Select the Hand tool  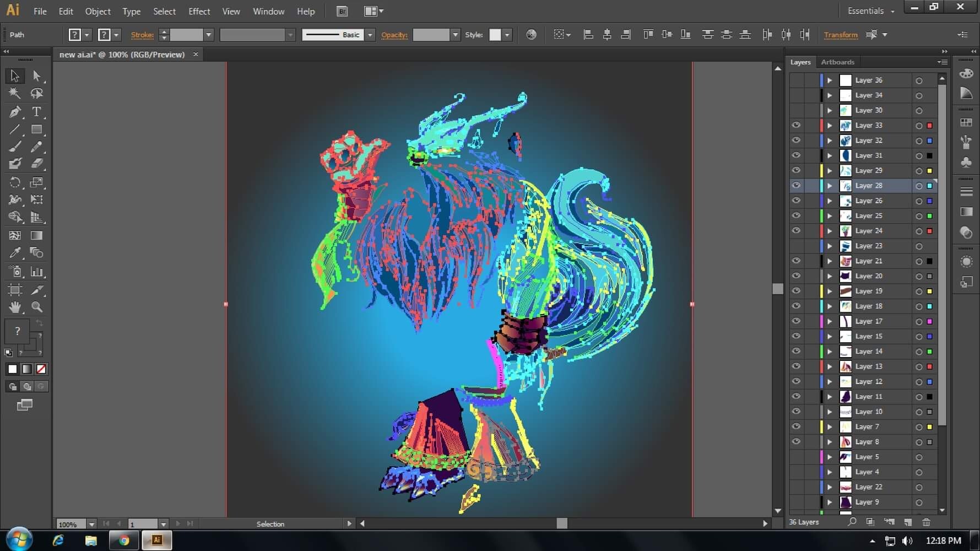pyautogui.click(x=15, y=307)
